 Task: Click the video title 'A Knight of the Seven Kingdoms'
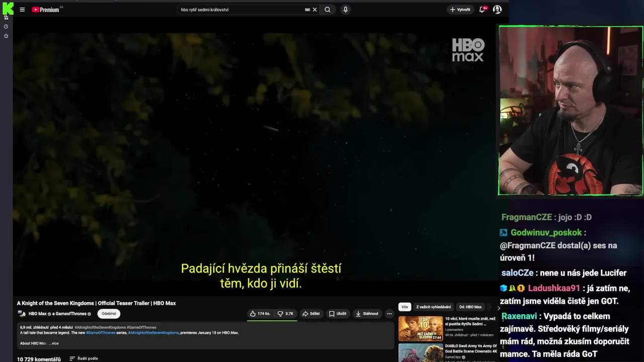(x=96, y=303)
